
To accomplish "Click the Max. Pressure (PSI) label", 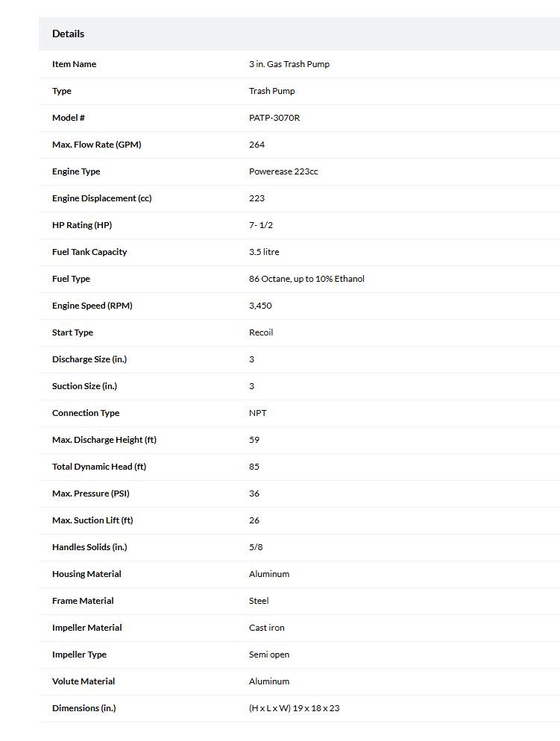I will coord(91,494).
